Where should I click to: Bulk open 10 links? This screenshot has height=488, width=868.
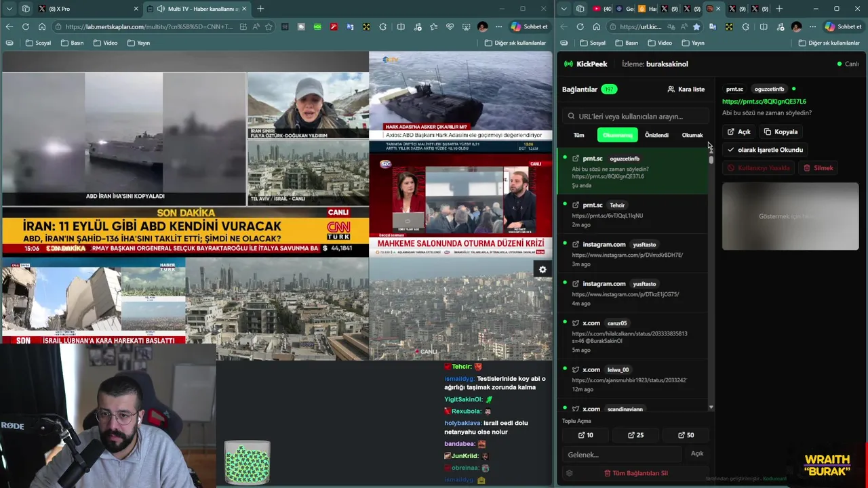pyautogui.click(x=585, y=435)
